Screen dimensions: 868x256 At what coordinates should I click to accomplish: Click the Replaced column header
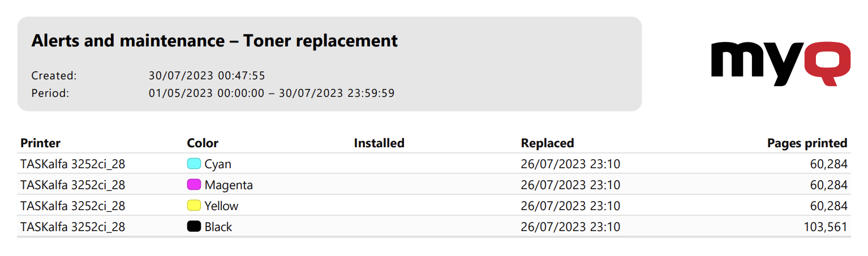coord(547,143)
